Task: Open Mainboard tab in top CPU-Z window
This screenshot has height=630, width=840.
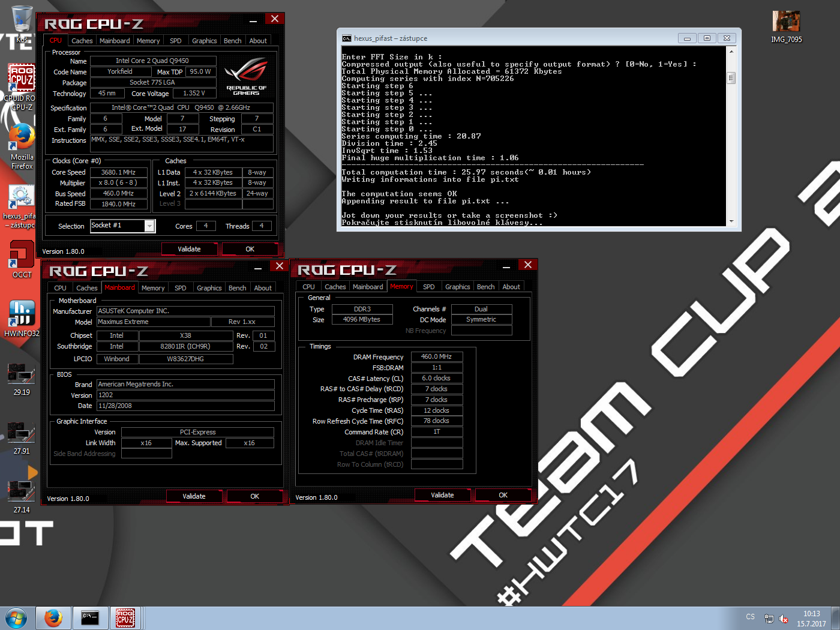Action: [x=115, y=41]
